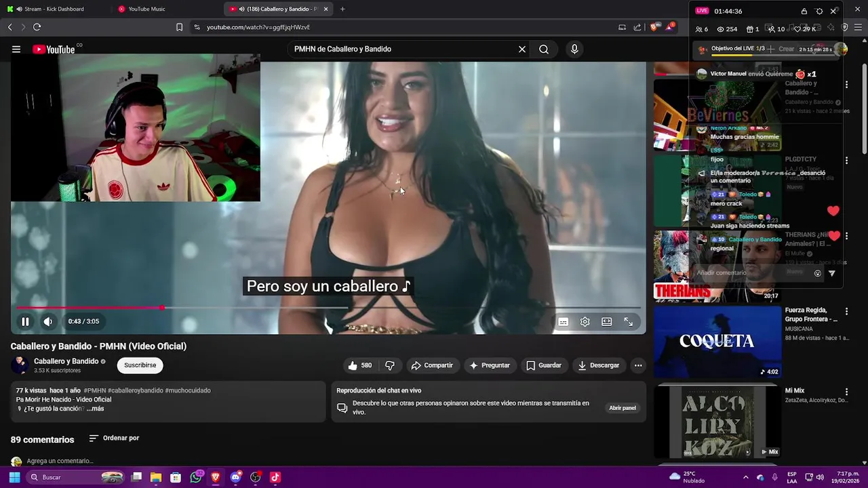
Task: Open YouTube hamburger guide menu
Action: coord(16,49)
